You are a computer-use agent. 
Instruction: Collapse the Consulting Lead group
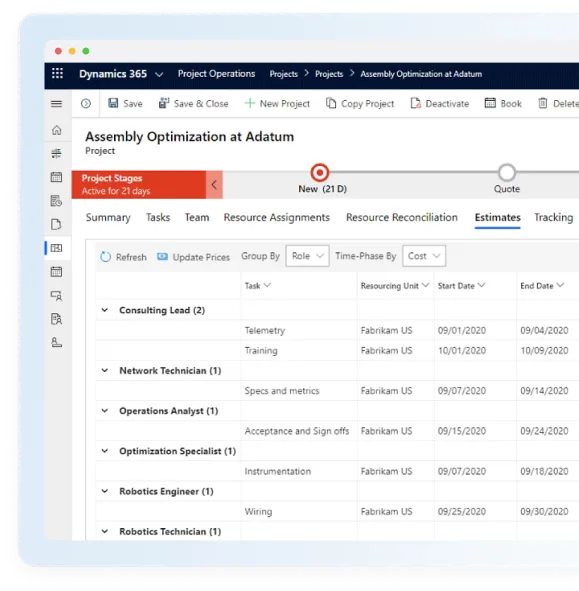[x=105, y=310]
